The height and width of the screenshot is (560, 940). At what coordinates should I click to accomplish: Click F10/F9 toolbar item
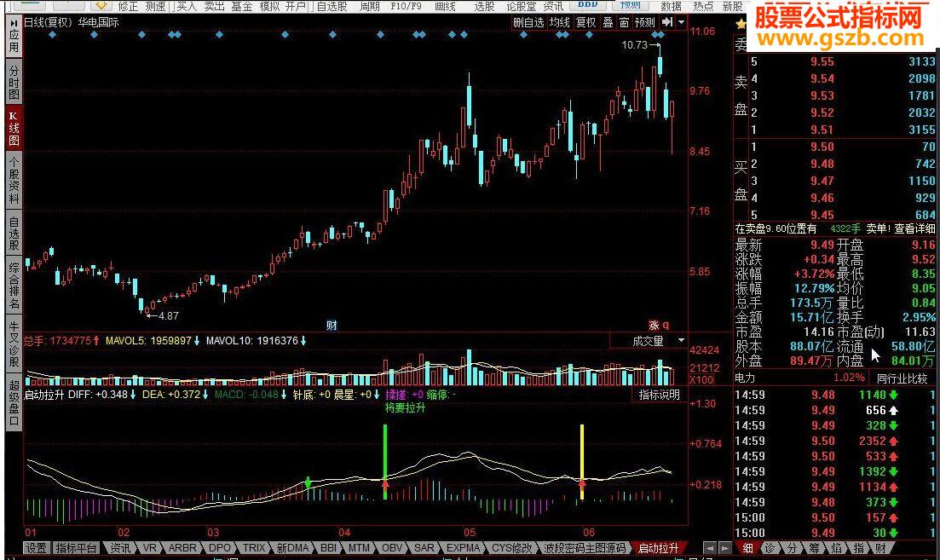(x=406, y=6)
